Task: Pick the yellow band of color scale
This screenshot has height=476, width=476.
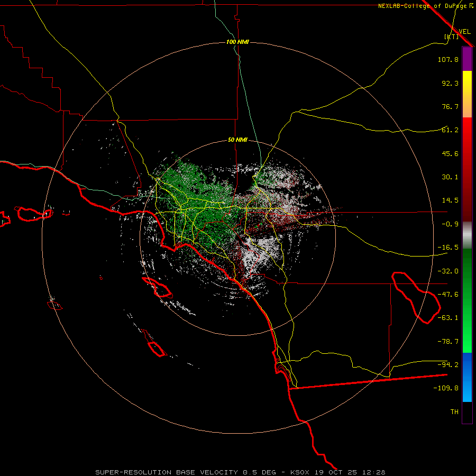Action: [x=467, y=94]
